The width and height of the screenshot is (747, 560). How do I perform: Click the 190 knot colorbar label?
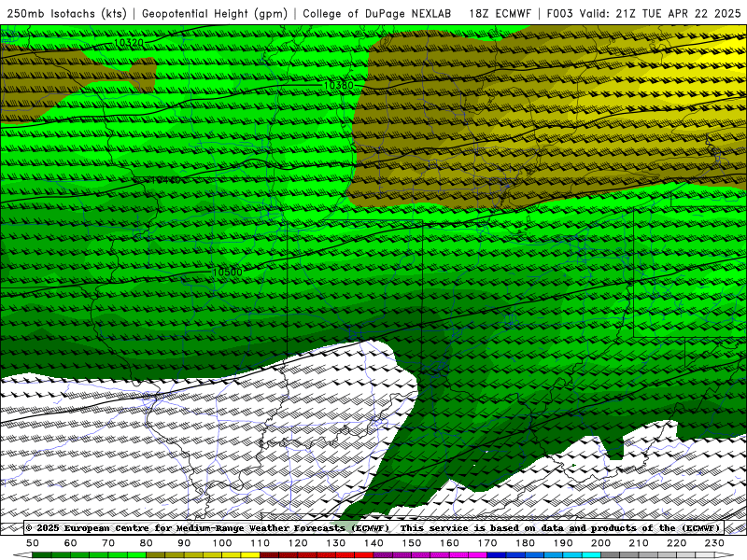[x=563, y=543]
